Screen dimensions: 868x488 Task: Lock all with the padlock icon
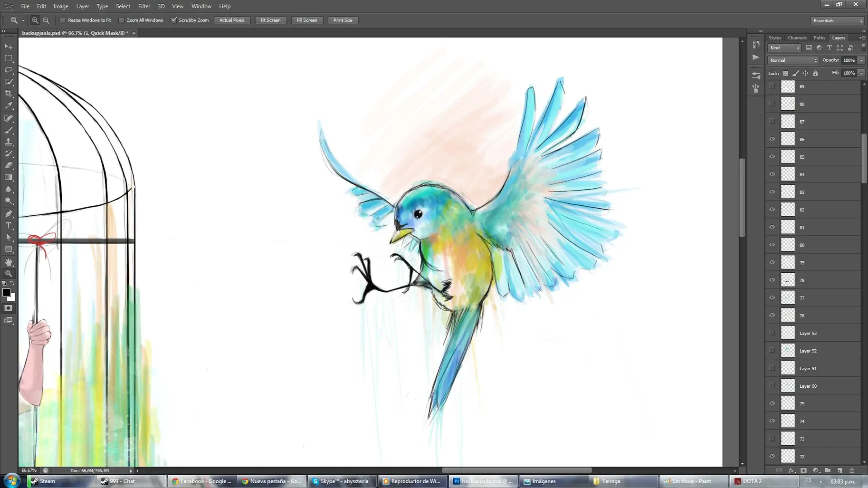point(816,73)
